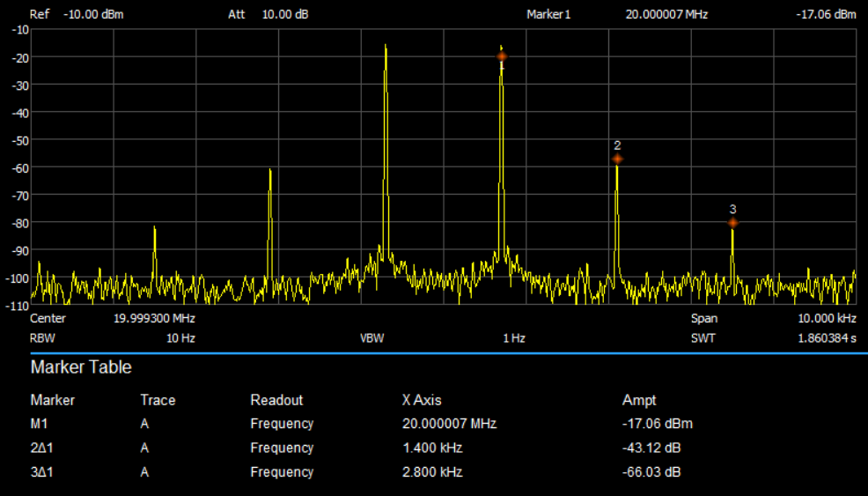Image resolution: width=868 pixels, height=496 pixels.
Task: Click the marker 1 diamond on the trace
Action: [x=502, y=56]
